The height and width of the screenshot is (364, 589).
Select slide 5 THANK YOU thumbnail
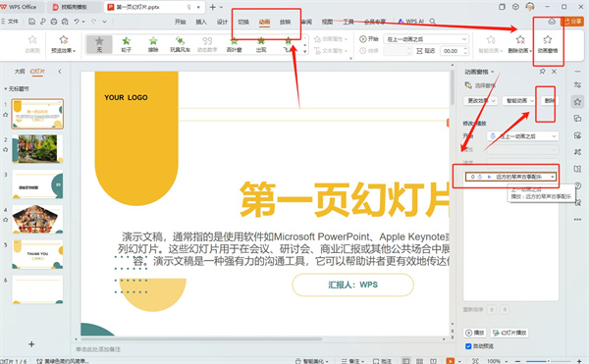point(37,254)
